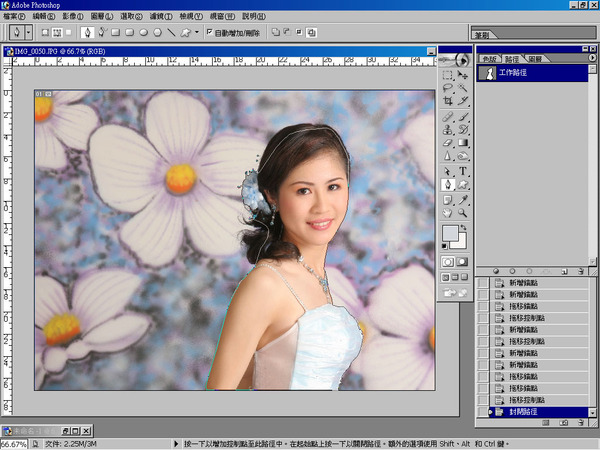
Task: Open the pen tool preset dropdown arrow
Action: tap(27, 32)
